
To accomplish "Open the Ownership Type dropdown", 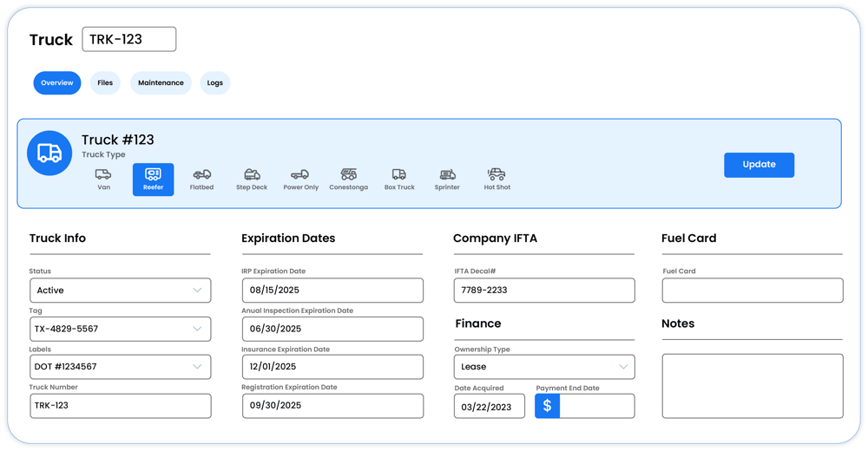I will [x=543, y=367].
